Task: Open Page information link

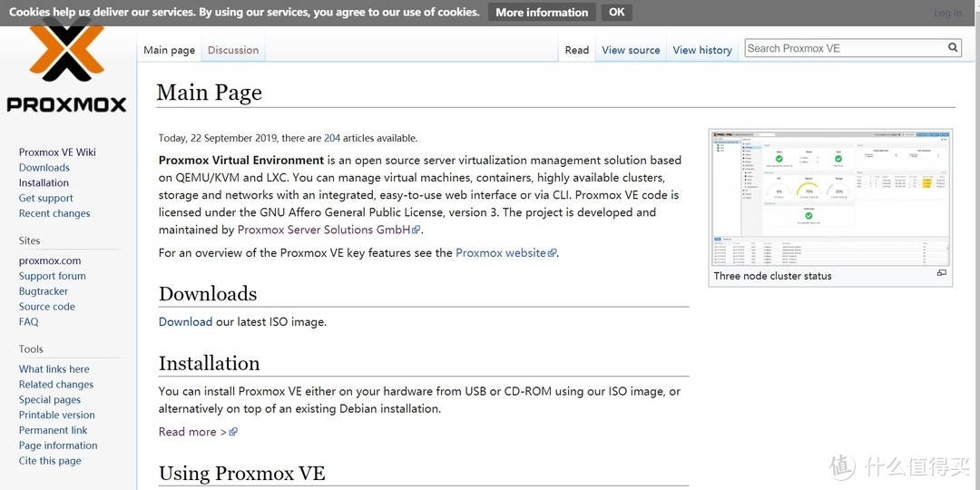Action: [x=58, y=446]
